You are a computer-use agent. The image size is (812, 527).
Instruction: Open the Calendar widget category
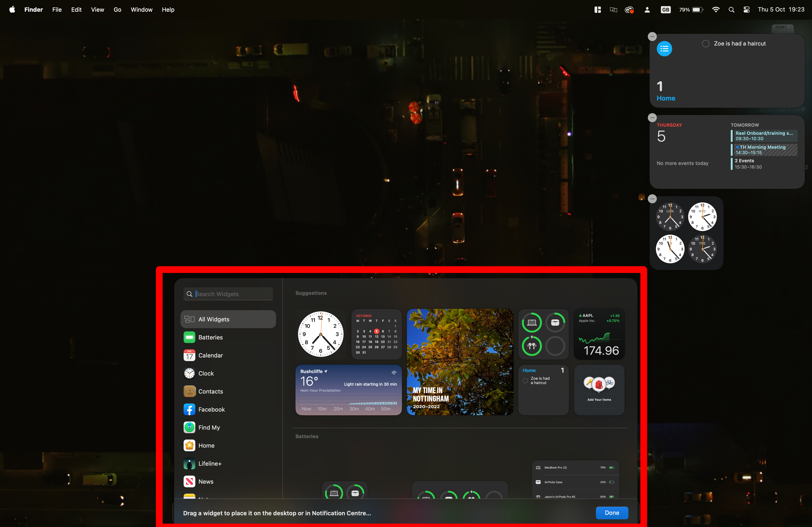[x=210, y=355]
